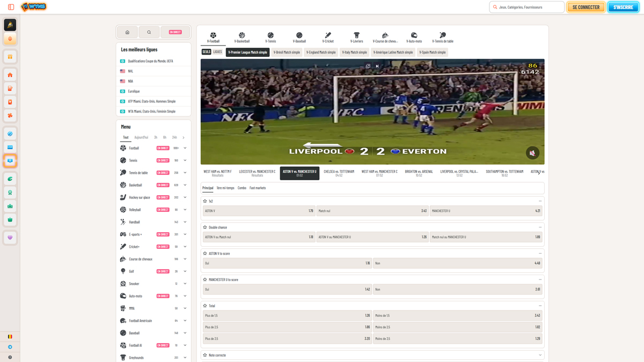Toggle the sidebar panel icon beside logo

point(11,7)
